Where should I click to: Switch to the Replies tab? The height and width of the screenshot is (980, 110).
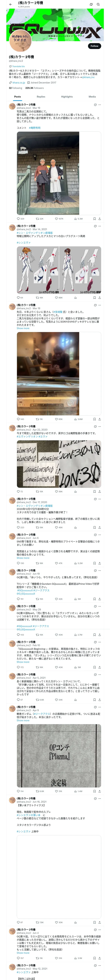tap(41, 97)
